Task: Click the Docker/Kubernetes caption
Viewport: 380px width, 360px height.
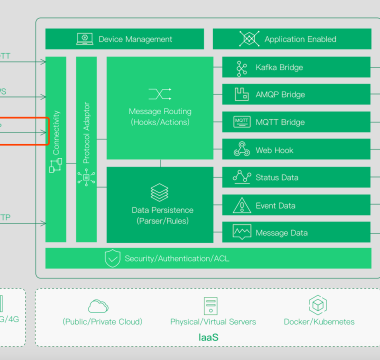Action: point(319,322)
